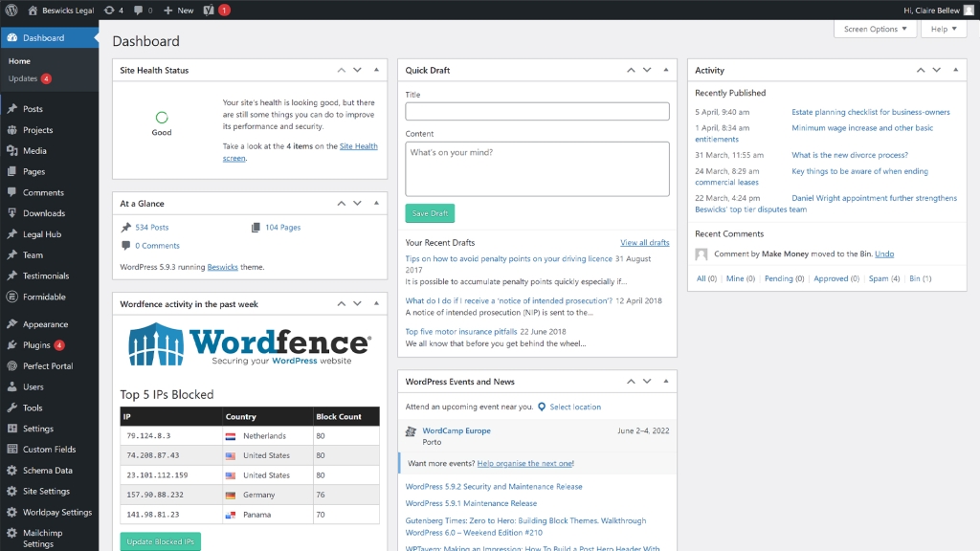Collapse the Site Health Status panel
The height and width of the screenshot is (551, 980).
coord(376,70)
